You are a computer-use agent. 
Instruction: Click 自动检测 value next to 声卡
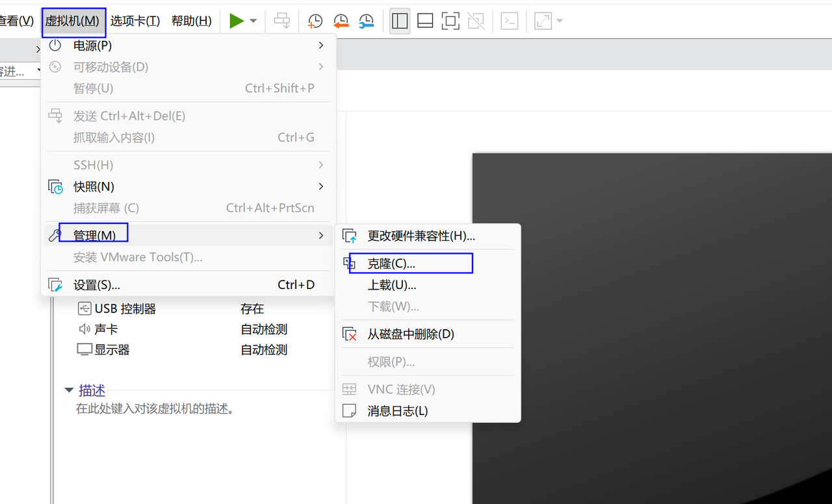[264, 329]
